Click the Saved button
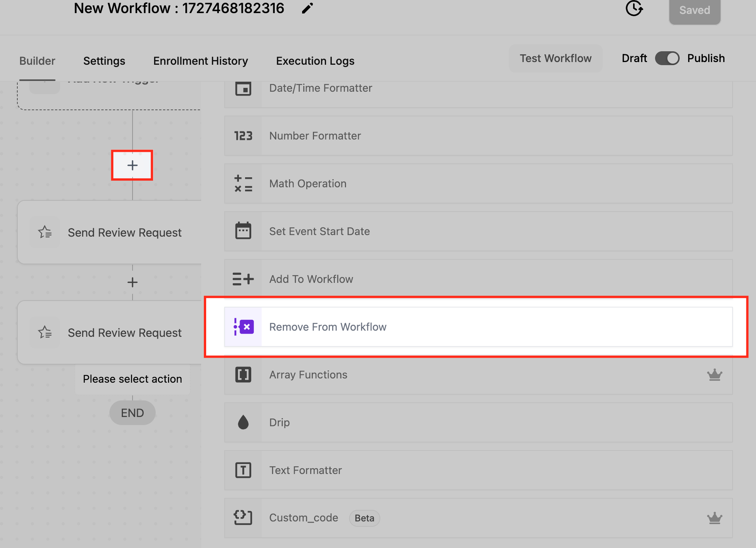Screen dimensions: 756x548 pyautogui.click(x=694, y=10)
